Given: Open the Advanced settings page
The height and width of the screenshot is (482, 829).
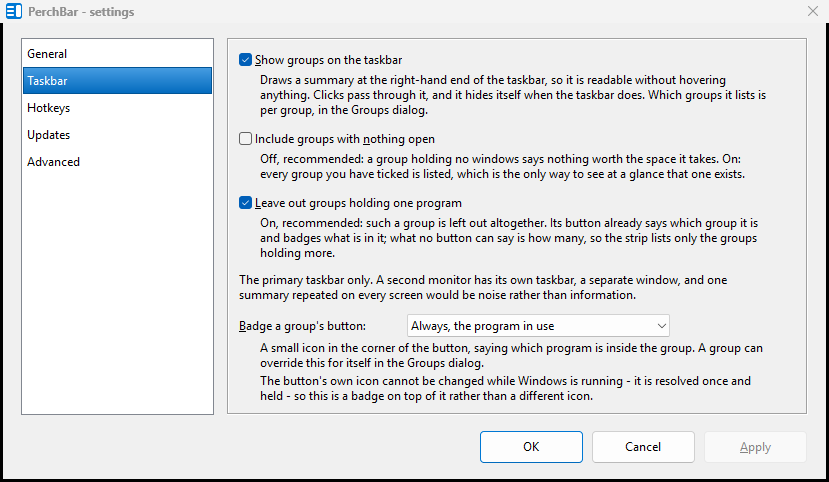Looking at the screenshot, I should [x=117, y=161].
